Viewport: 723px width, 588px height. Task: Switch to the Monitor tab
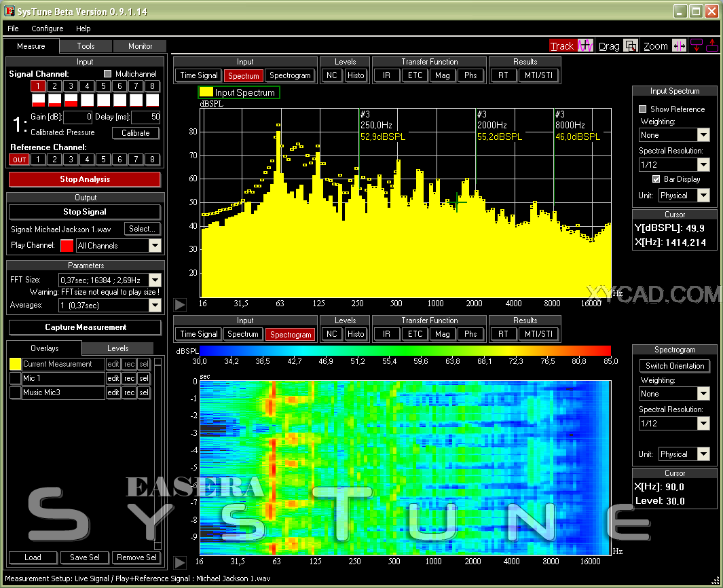click(140, 46)
